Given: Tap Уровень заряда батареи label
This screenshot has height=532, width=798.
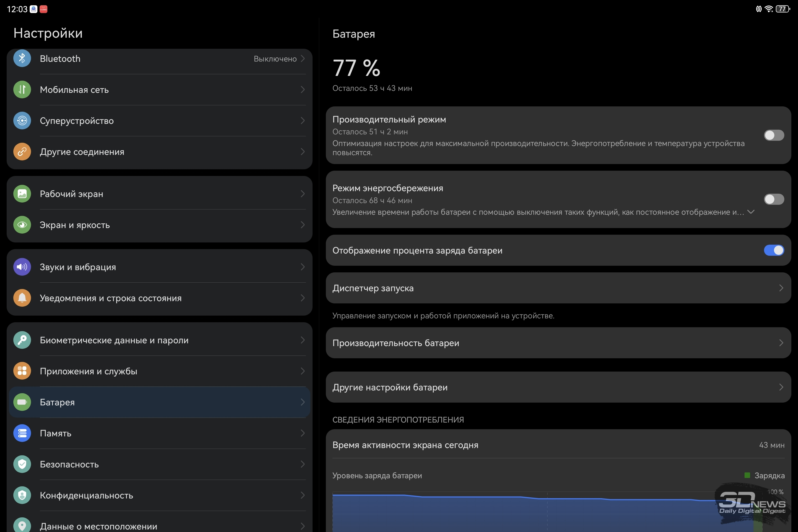Looking at the screenshot, I should tap(377, 475).
